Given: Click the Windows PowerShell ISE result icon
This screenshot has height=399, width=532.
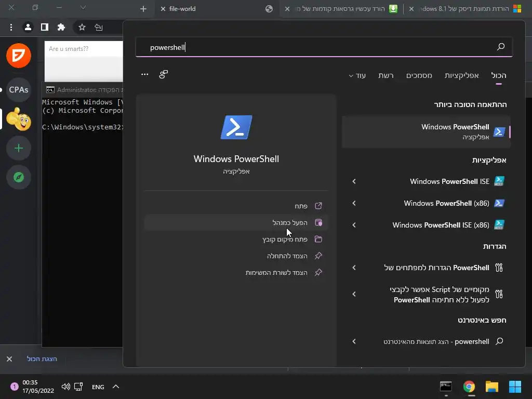Looking at the screenshot, I should pos(499,181).
